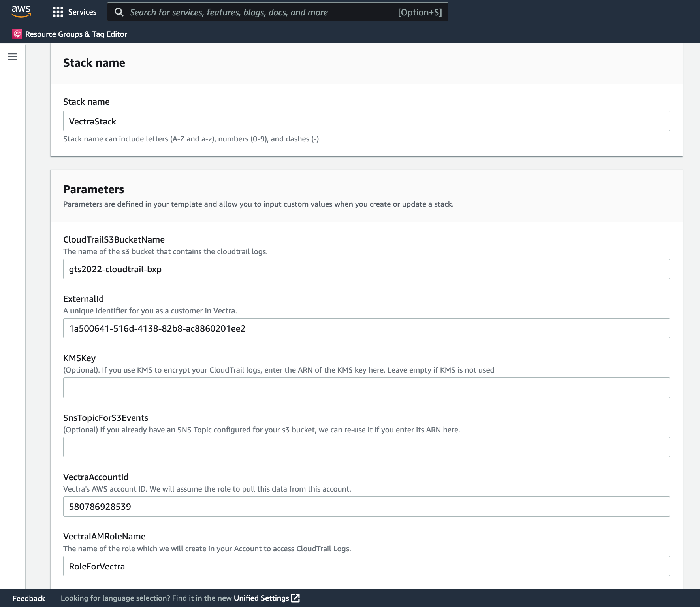
Task: Click the search magnifier icon
Action: tap(119, 12)
